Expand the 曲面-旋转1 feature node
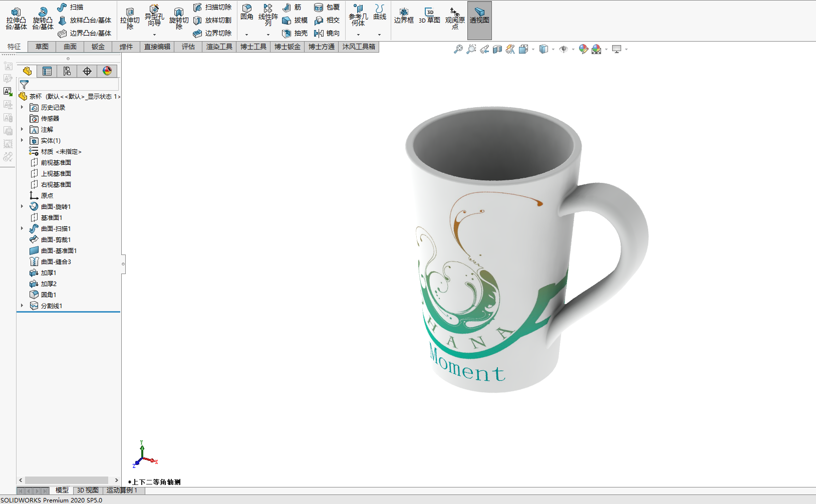Viewport: 816px width, 504px height. [22, 206]
